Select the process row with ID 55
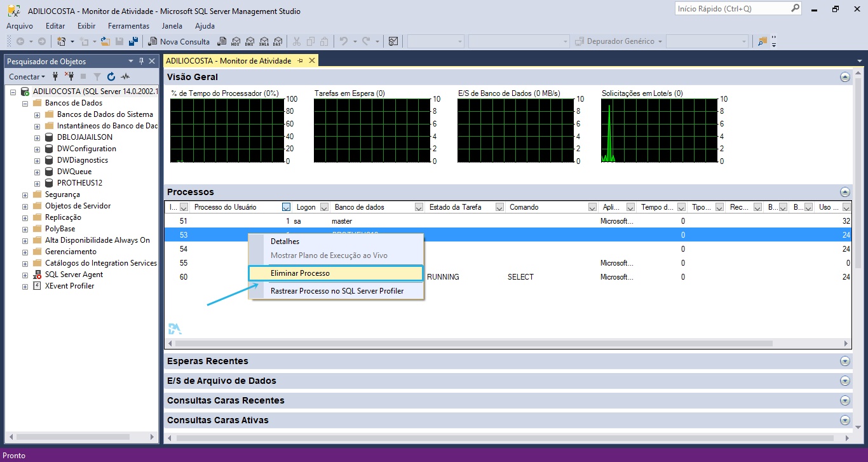Image resolution: width=868 pixels, height=462 pixels. [x=507, y=263]
